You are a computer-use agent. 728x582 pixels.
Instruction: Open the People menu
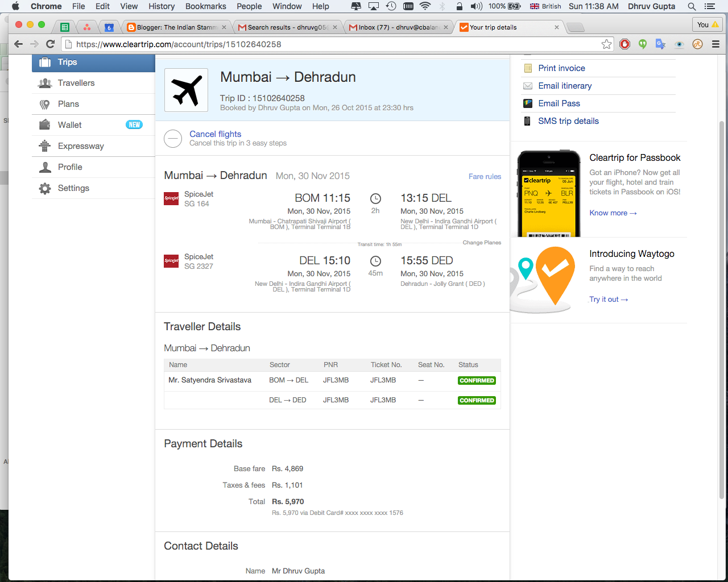(249, 6)
